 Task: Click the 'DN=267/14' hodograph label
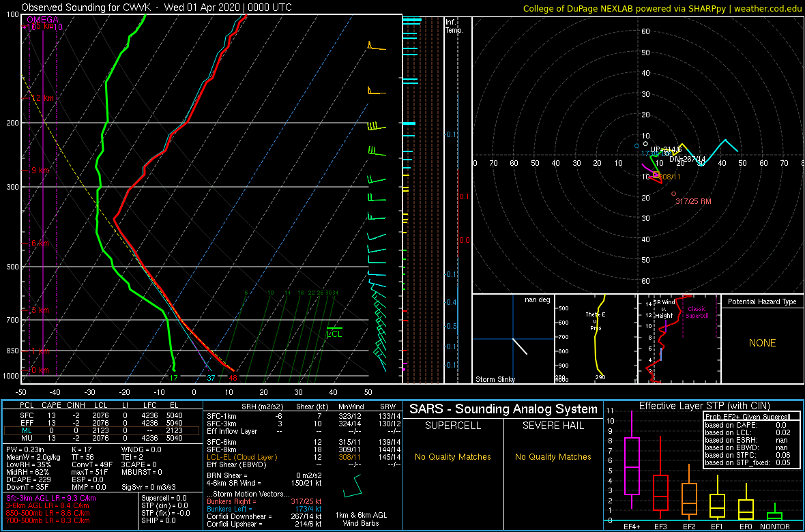[688, 159]
